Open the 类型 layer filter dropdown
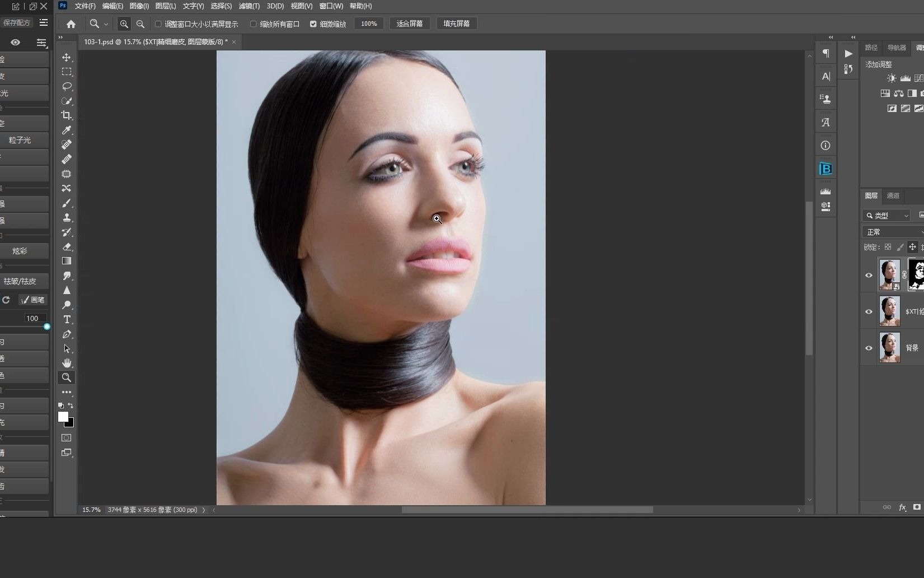The height and width of the screenshot is (578, 924). point(888,216)
